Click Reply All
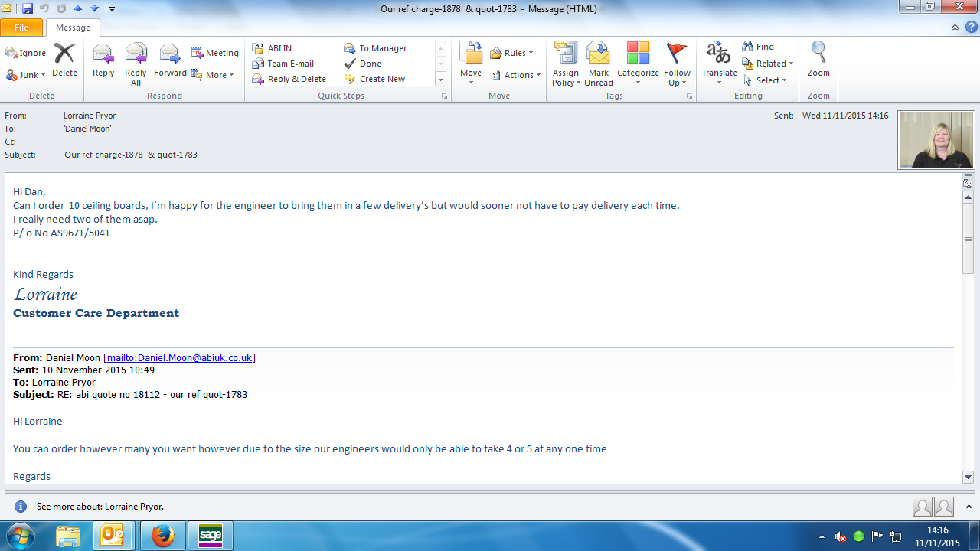 pos(136,64)
